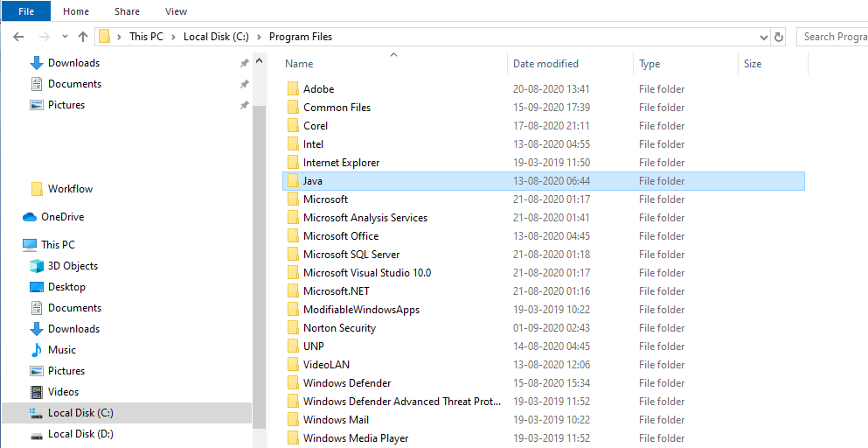Select the UNP folder icon
The height and width of the screenshot is (448, 868).
pos(293,346)
